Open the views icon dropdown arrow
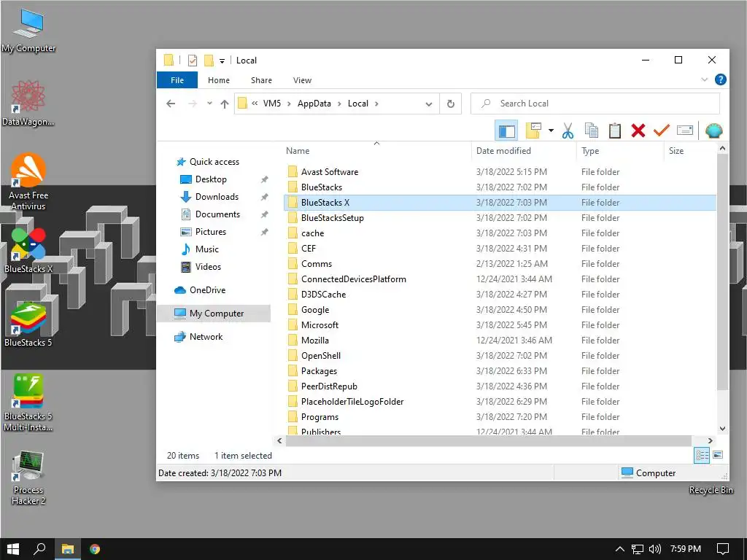The image size is (747, 560). pos(551,131)
